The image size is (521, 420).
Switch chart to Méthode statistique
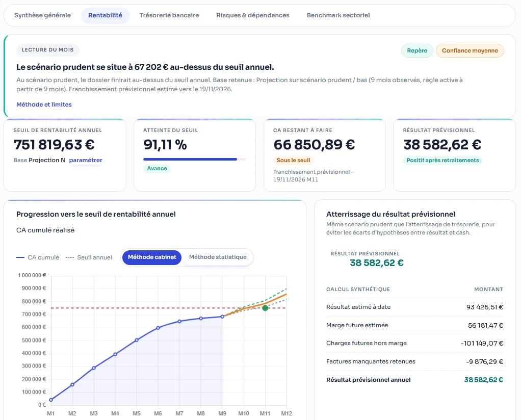tap(218, 257)
